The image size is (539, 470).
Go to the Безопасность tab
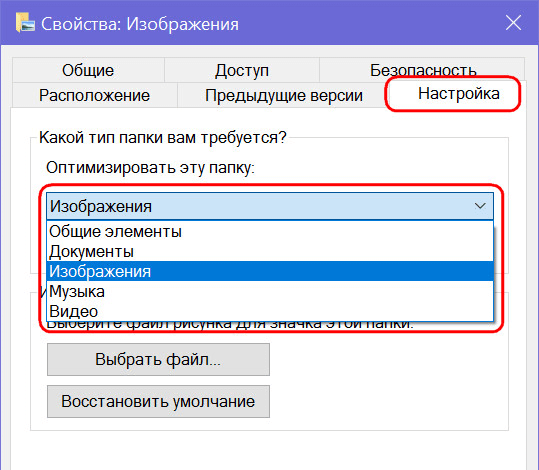pyautogui.click(x=422, y=69)
